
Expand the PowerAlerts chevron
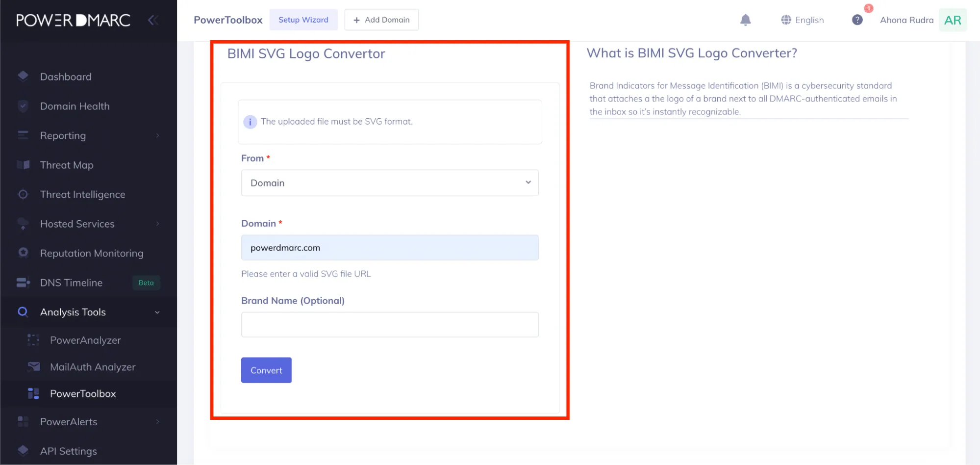coord(157,422)
